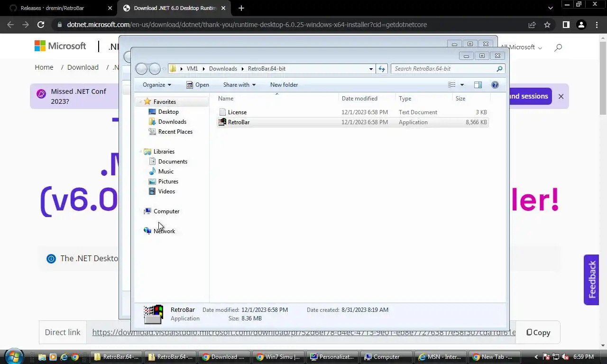
Task: Share this page icon in Chrome
Action: (532, 25)
